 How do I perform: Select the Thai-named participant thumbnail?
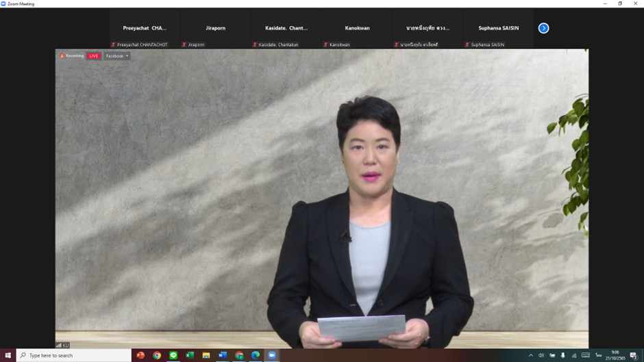pos(428,28)
